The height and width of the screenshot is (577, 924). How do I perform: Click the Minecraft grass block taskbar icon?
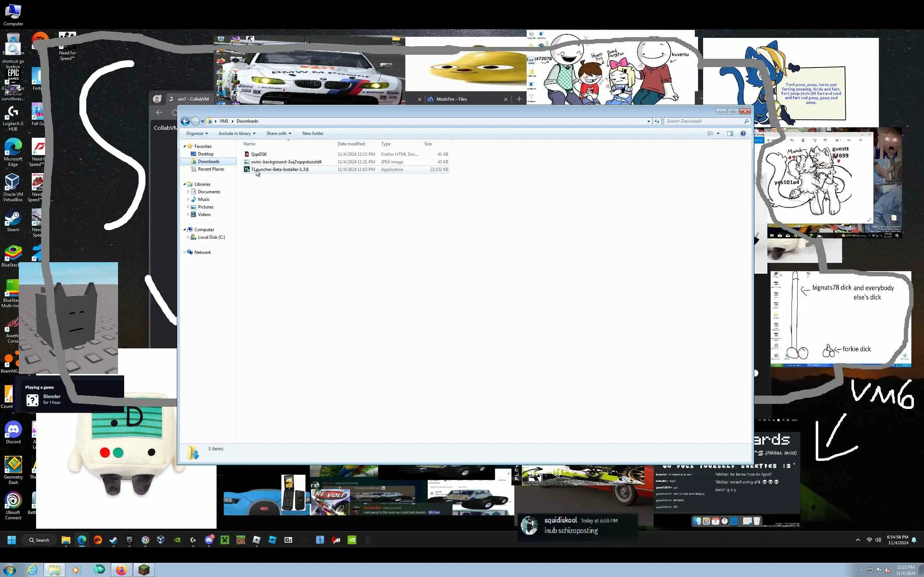144,570
